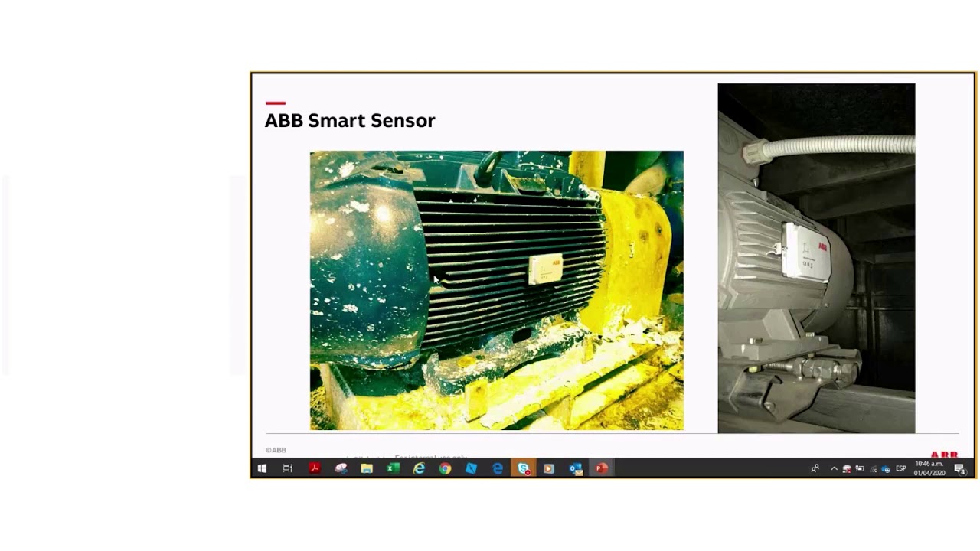Switch to Outlook in the taskbar
Screen dimensions: 980x551
(x=576, y=468)
